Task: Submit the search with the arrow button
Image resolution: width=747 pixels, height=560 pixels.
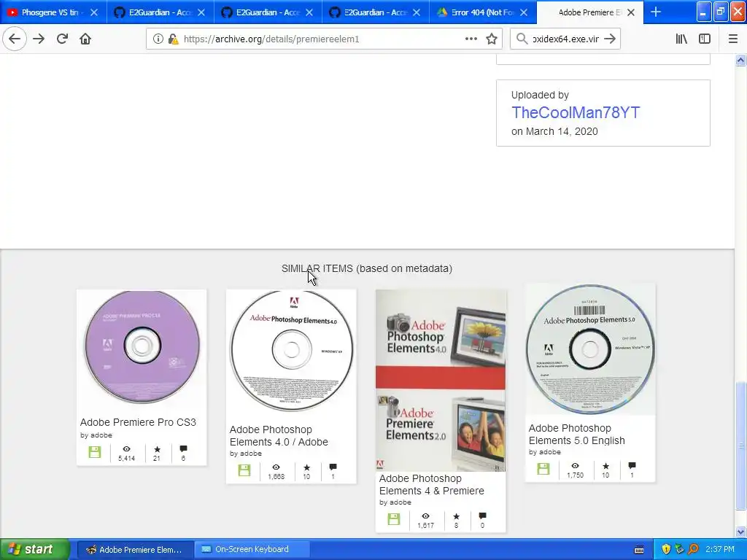Action: coord(610,39)
